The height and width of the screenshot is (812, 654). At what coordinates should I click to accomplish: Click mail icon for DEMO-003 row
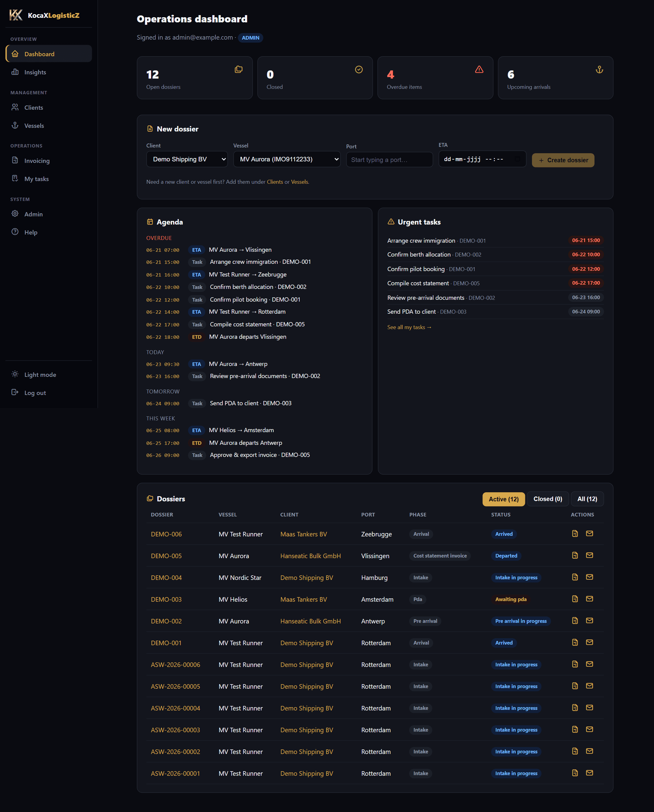[590, 599]
